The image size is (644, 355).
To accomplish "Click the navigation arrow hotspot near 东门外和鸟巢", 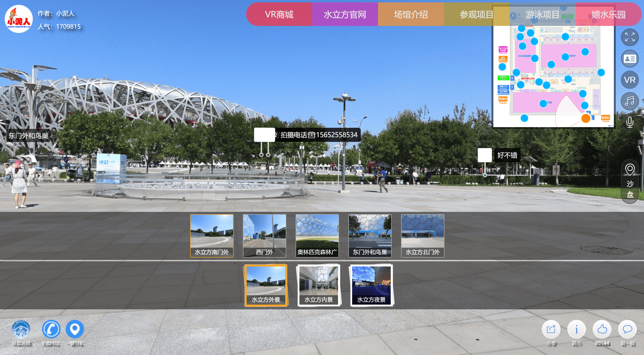I will [26, 158].
